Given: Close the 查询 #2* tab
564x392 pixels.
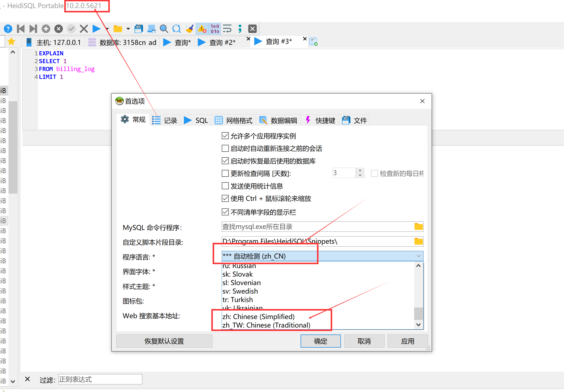Looking at the screenshot, I should tap(248, 39).
